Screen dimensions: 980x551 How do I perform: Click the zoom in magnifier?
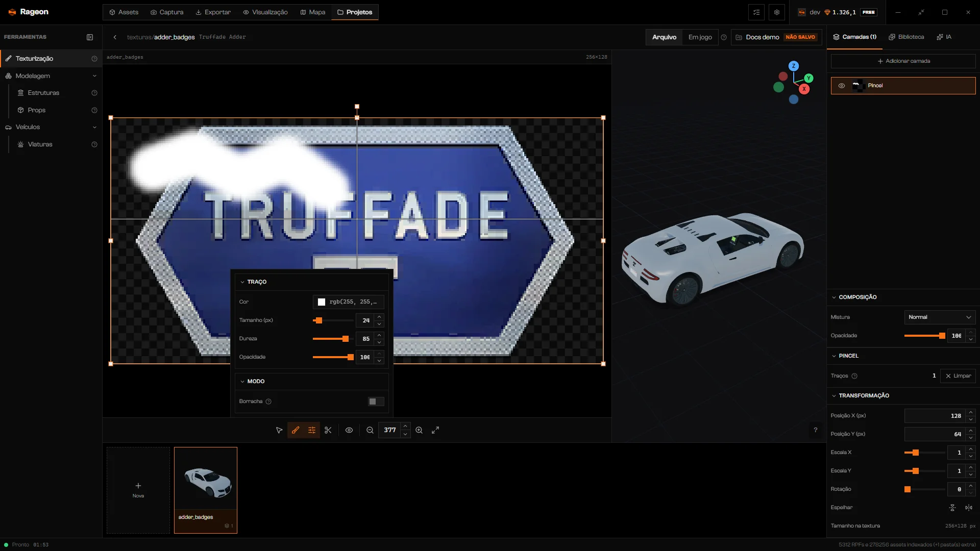[x=419, y=430]
